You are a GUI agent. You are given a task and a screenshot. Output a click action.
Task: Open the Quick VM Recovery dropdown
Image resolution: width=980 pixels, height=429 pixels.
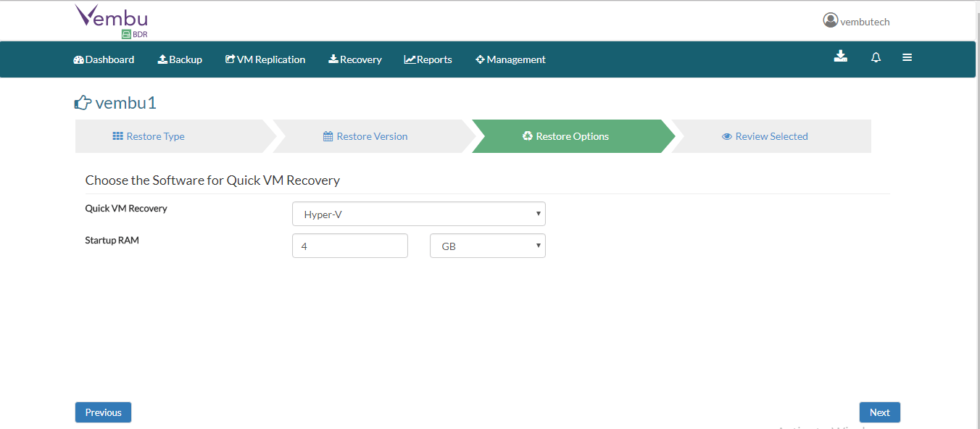point(419,214)
